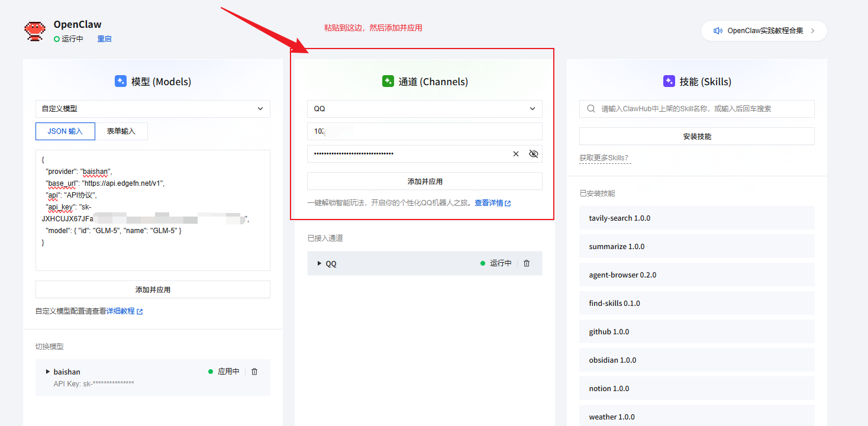
Task: Select the github 1.0.0 skill
Action: pyautogui.click(x=696, y=331)
